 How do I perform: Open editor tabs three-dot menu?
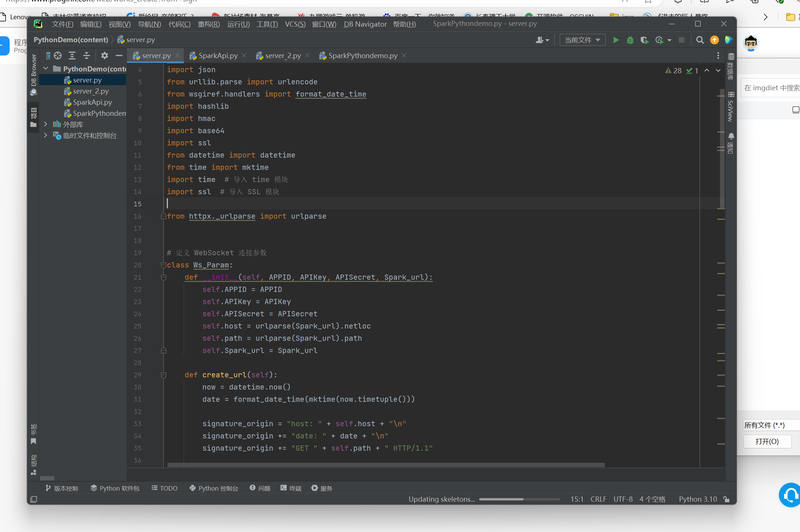718,56
